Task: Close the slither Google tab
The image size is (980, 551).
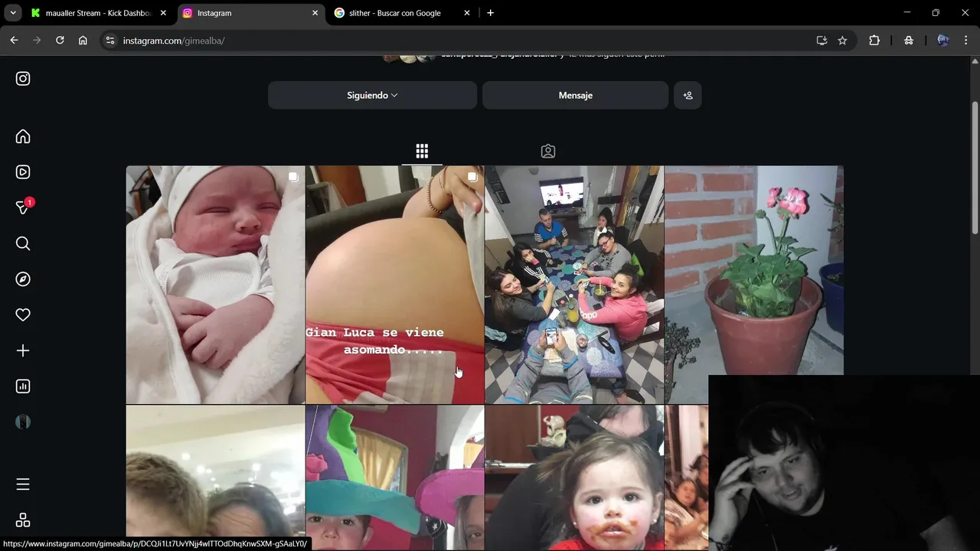Action: click(x=467, y=13)
